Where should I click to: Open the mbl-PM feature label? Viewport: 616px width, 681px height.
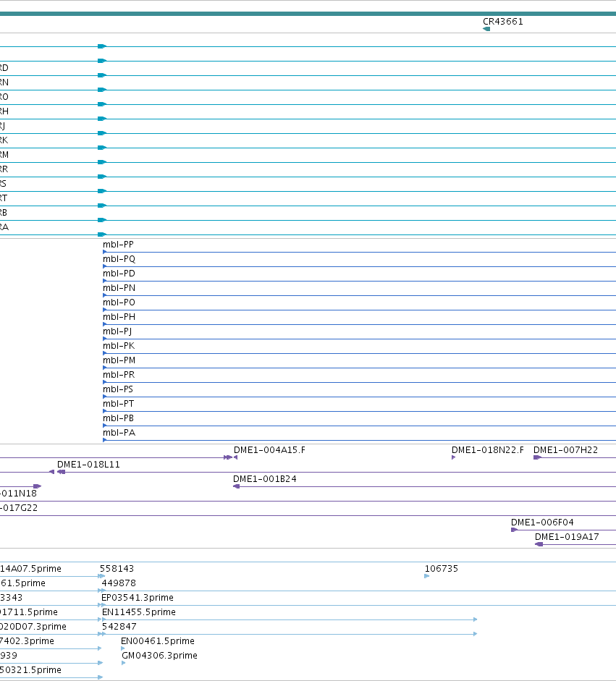click(x=119, y=360)
